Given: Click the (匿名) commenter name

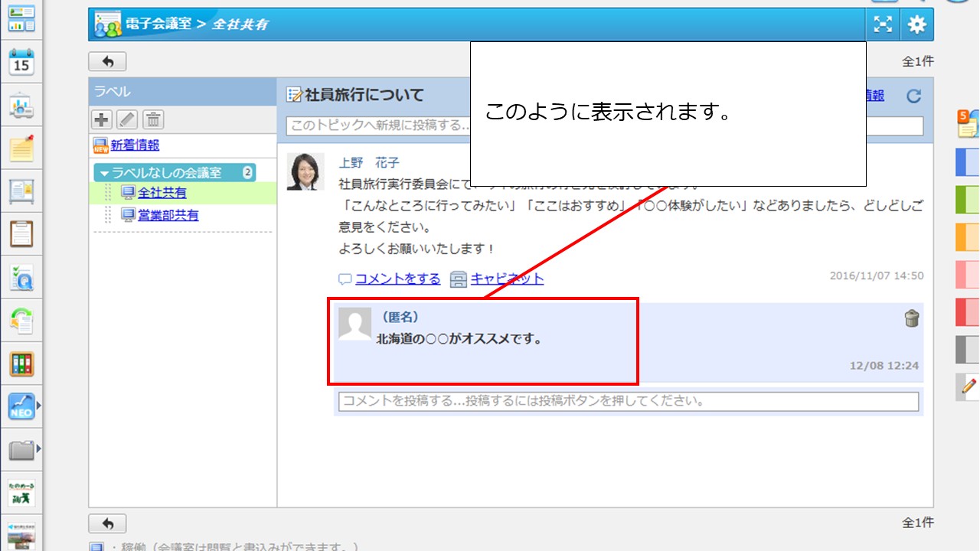Looking at the screenshot, I should (400, 317).
